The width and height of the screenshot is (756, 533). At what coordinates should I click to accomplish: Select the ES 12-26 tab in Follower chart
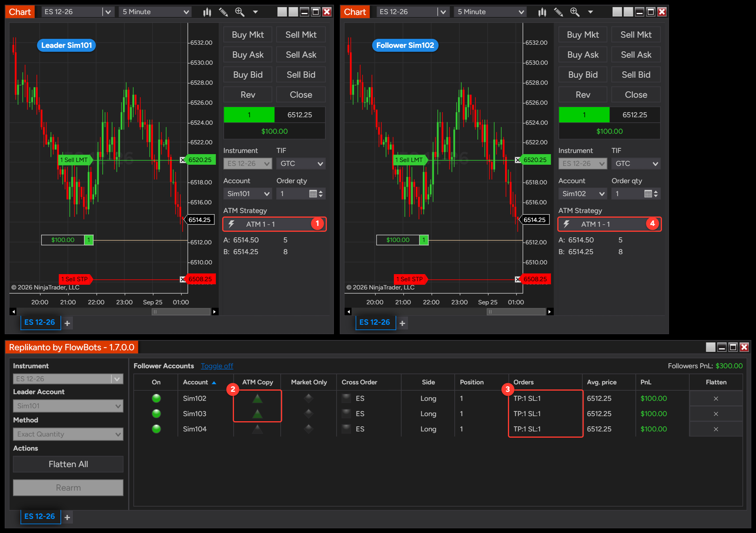pyautogui.click(x=375, y=322)
